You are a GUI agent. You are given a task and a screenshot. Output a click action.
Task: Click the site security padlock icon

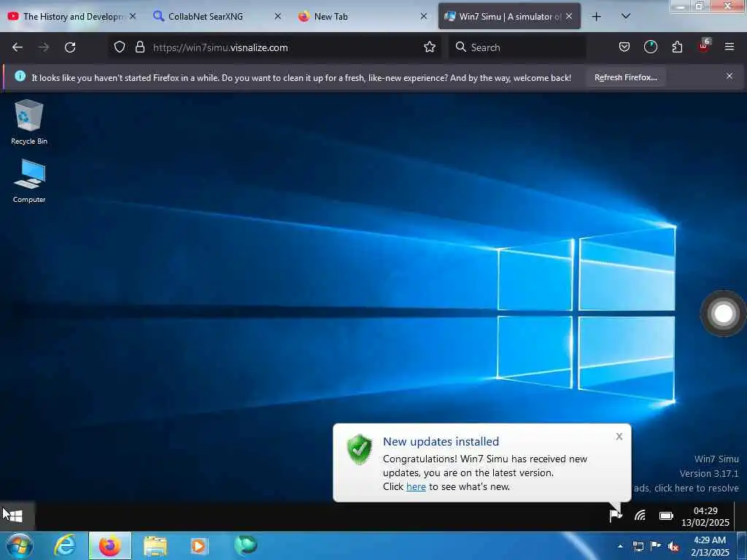coord(139,47)
